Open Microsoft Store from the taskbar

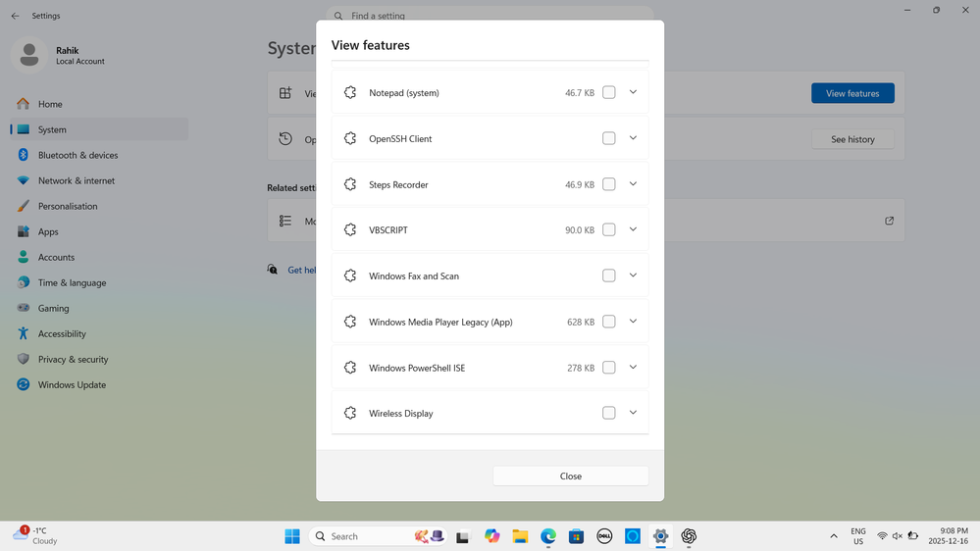(576, 536)
